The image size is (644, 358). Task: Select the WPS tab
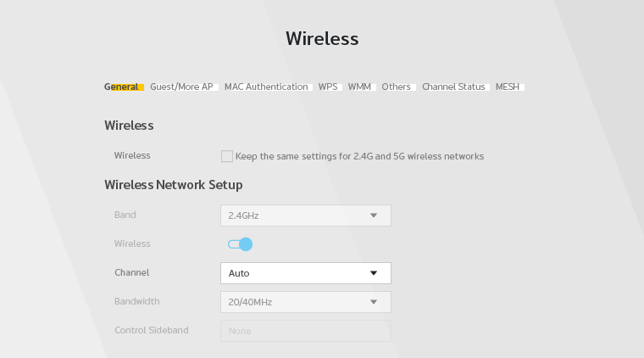click(x=328, y=87)
